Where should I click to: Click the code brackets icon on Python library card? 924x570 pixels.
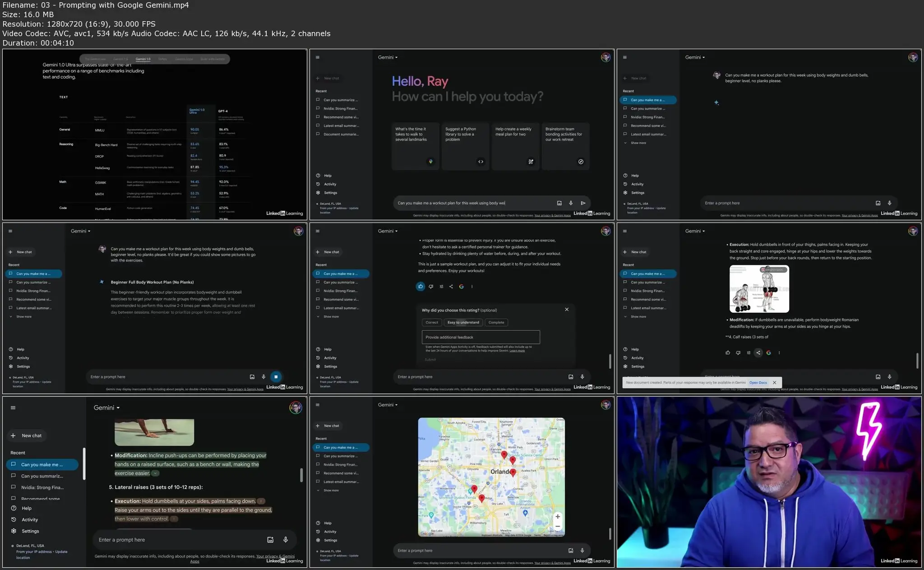[x=480, y=162]
